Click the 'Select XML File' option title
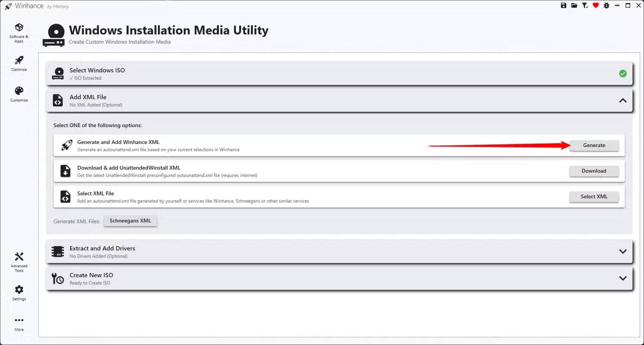The image size is (644, 345). [95, 193]
